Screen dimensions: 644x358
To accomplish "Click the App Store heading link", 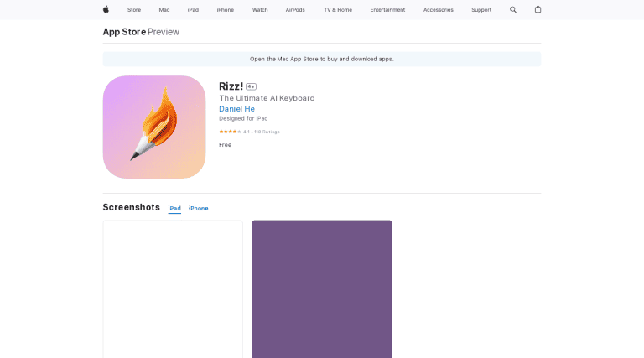I will point(124,32).
